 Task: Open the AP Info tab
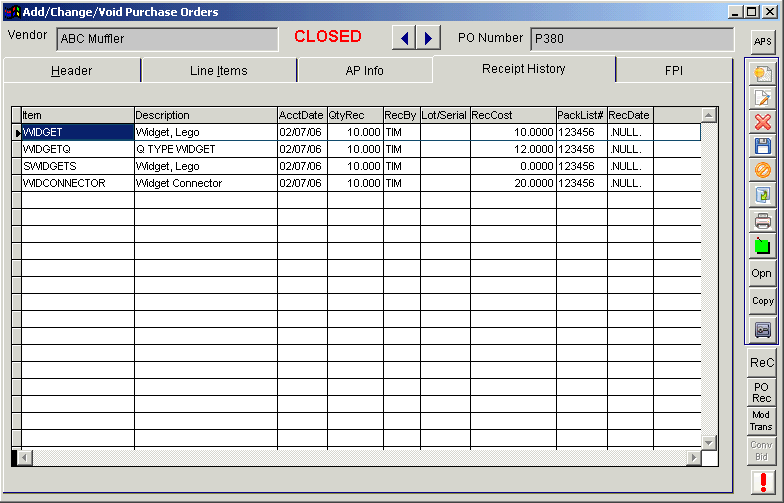point(364,70)
